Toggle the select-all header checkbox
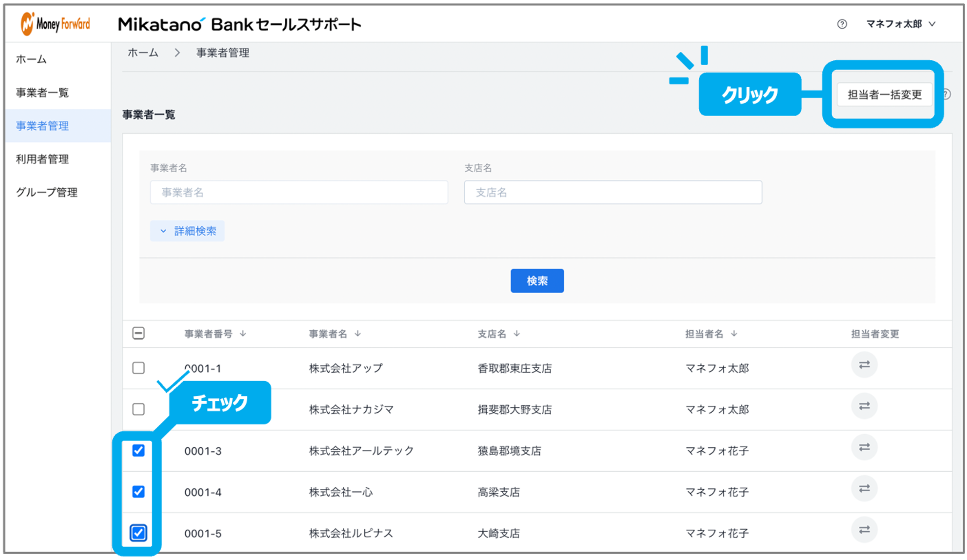 tap(139, 333)
